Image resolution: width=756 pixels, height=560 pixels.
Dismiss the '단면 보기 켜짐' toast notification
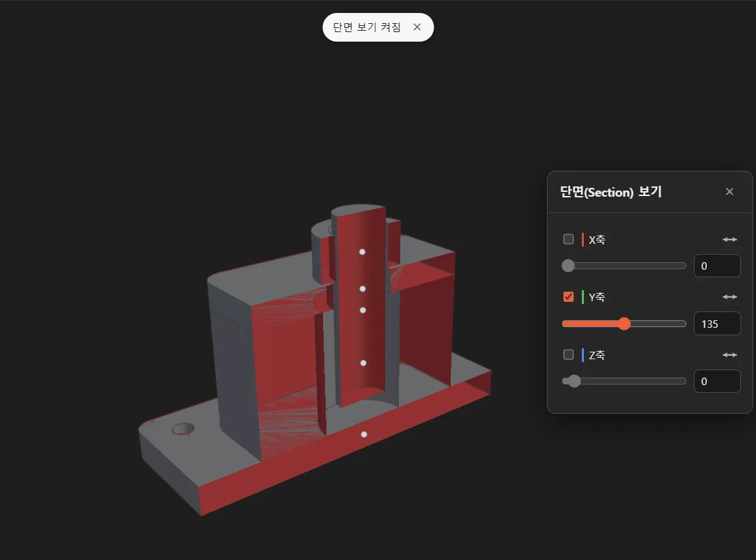pos(417,27)
